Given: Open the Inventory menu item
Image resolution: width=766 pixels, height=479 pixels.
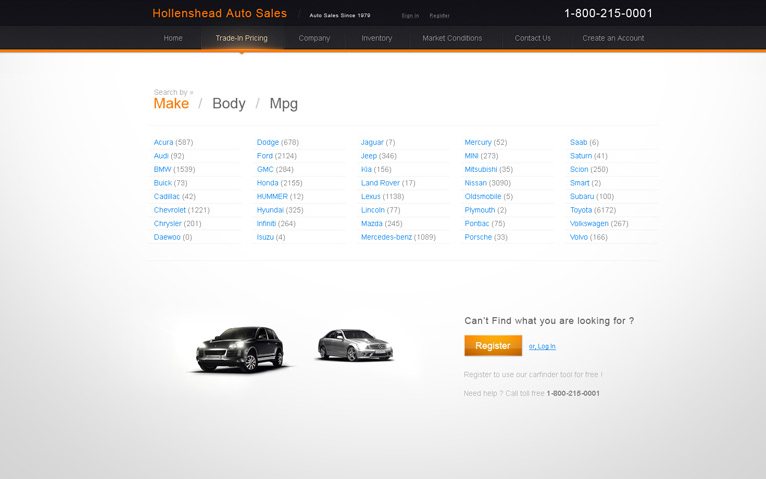Looking at the screenshot, I should pos(377,38).
